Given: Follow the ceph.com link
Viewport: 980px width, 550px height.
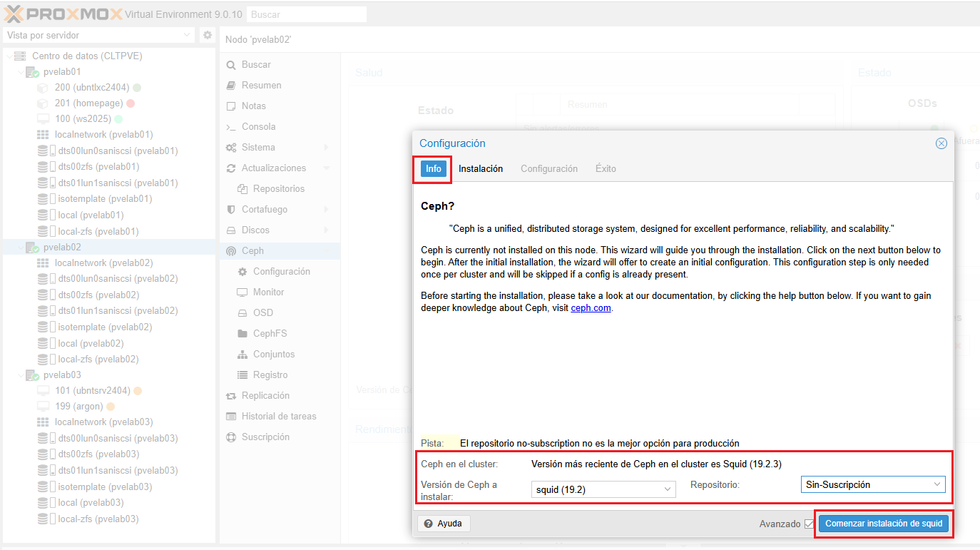Looking at the screenshot, I should coord(591,308).
